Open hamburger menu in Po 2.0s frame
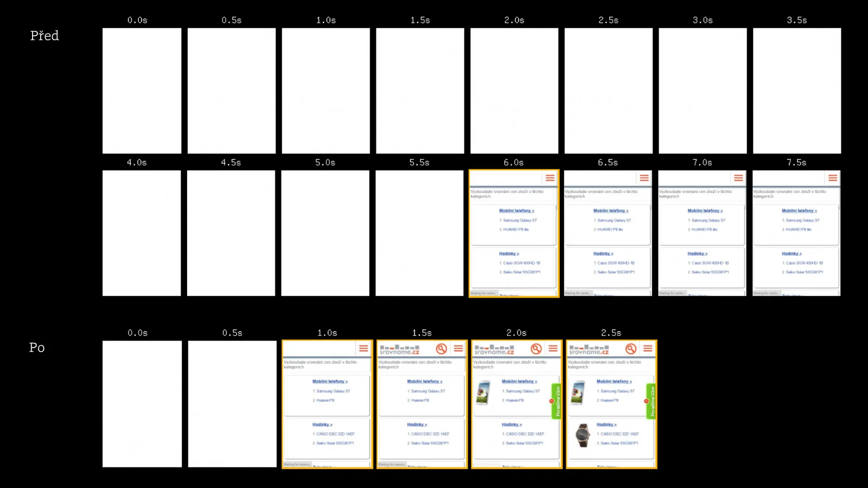This screenshot has height=488, width=868. click(553, 349)
